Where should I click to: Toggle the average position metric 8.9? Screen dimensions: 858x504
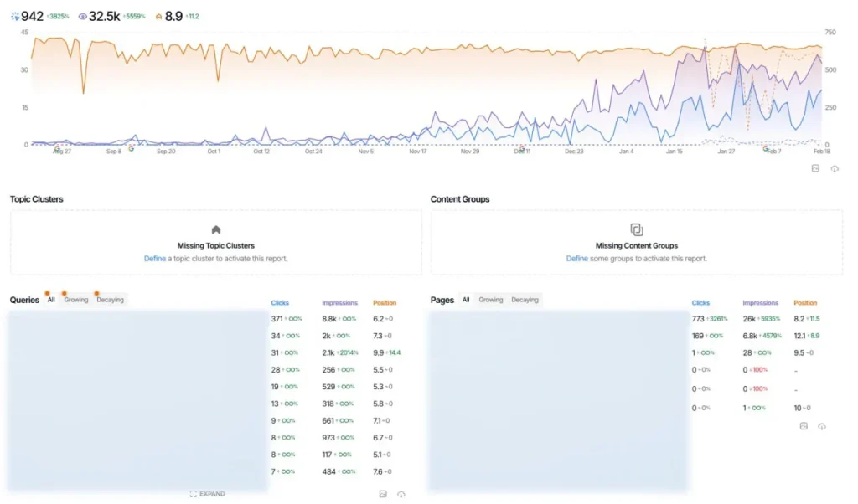coord(173,16)
